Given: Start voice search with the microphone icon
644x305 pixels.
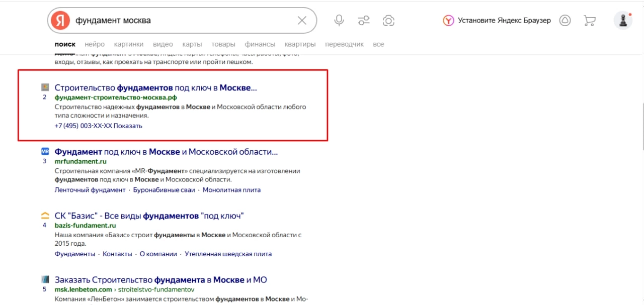Looking at the screenshot, I should coord(339,21).
